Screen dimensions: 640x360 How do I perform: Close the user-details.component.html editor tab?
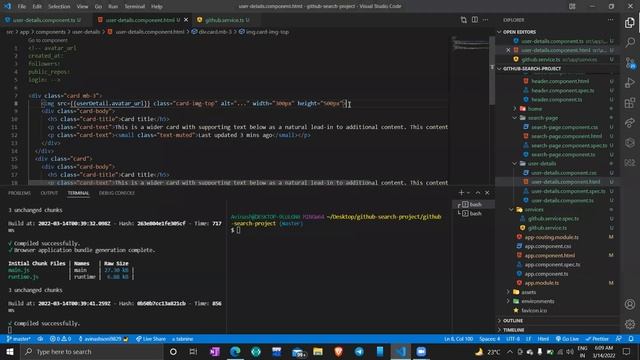pos(186,20)
